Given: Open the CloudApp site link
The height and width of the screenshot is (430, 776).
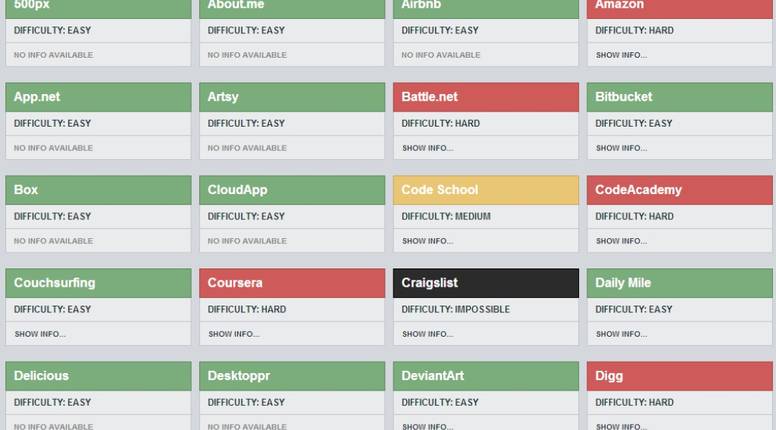Looking at the screenshot, I should 237,190.
